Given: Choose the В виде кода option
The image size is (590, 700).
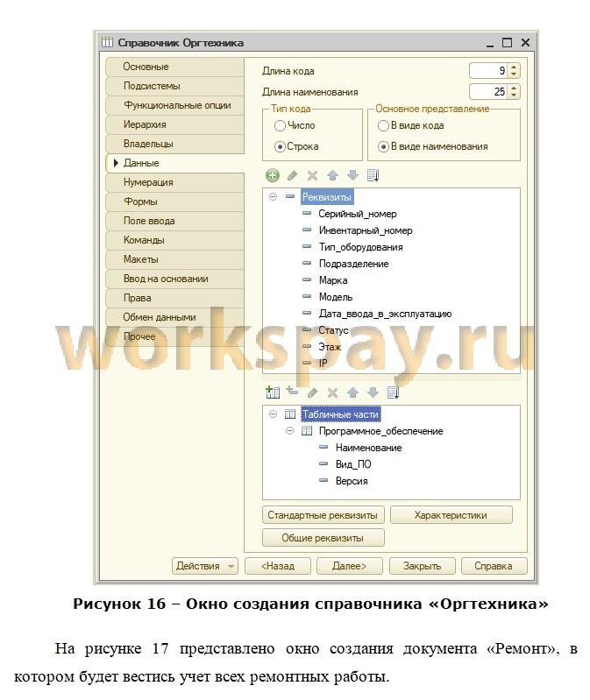Looking at the screenshot, I should [383, 126].
